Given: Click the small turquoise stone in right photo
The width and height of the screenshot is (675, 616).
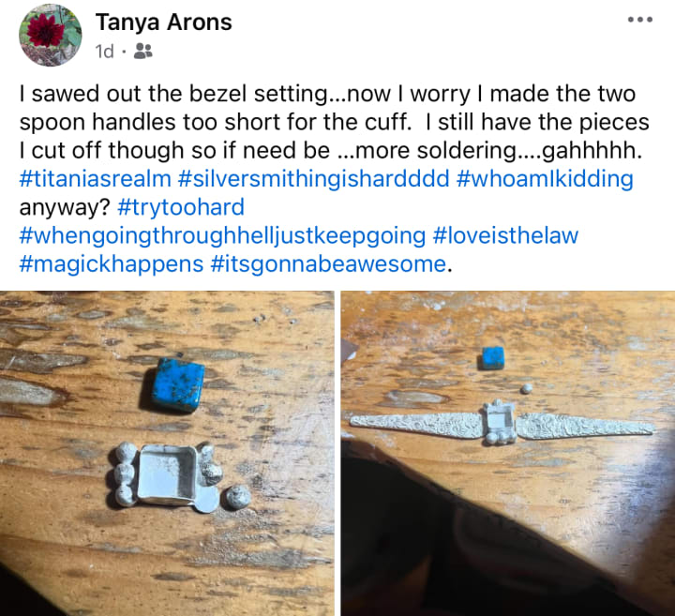Looking at the screenshot, I should coord(490,358).
